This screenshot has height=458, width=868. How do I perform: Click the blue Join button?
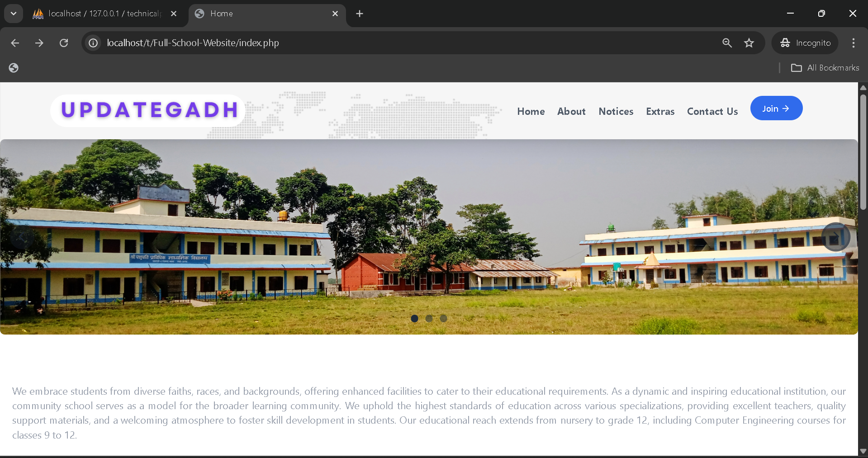[776, 108]
